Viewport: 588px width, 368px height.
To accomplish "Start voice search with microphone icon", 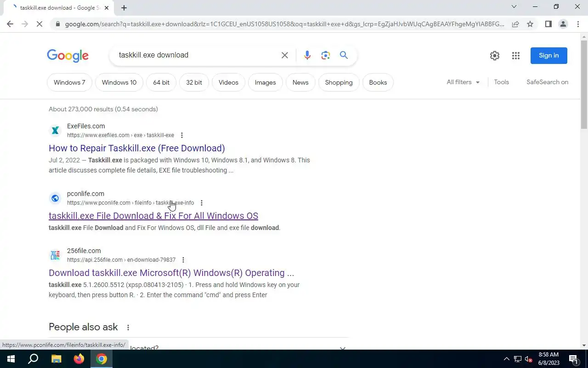I will pos(307,55).
